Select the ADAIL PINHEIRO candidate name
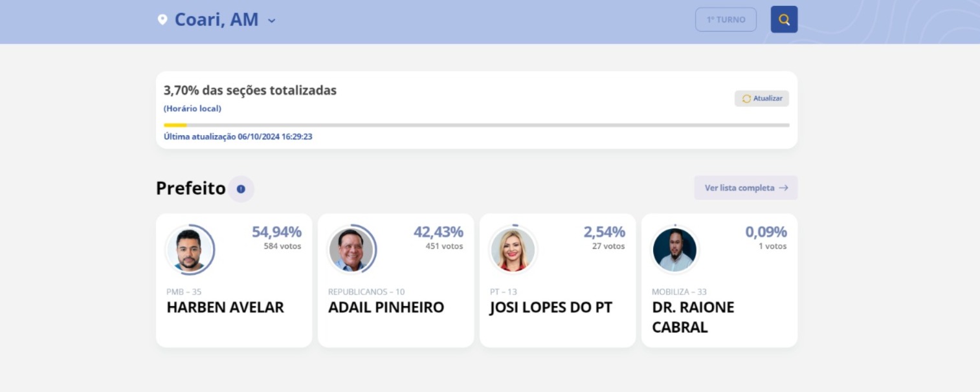The height and width of the screenshot is (392, 980). pos(386,307)
